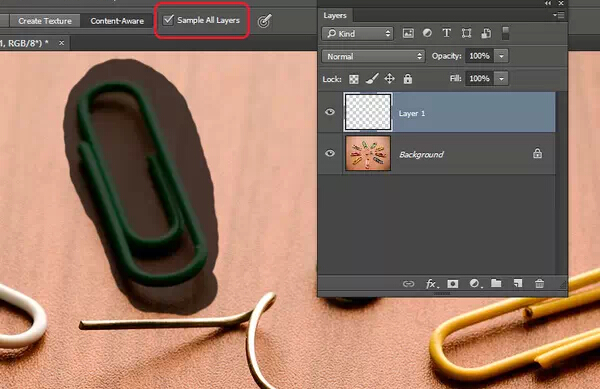The height and width of the screenshot is (389, 600).
Task: Click the adjustment layer filter icon
Action: click(x=427, y=33)
